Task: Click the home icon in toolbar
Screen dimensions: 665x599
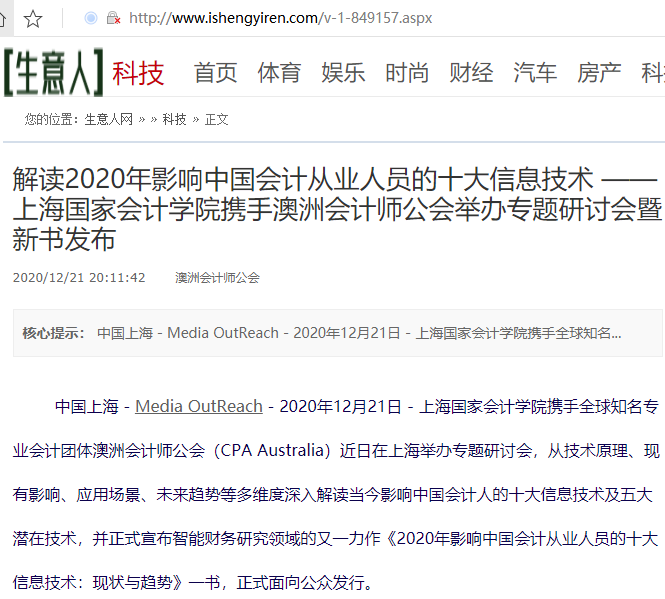Action: (x=3, y=19)
